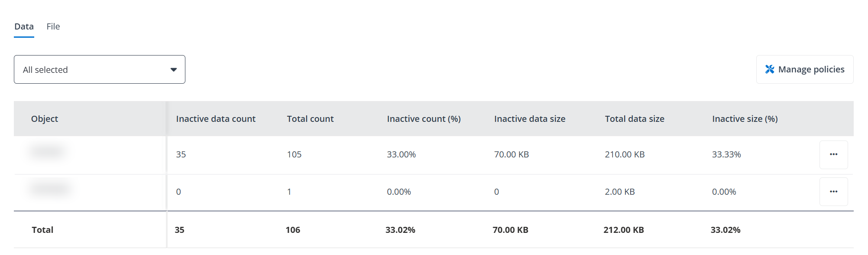Open the more options menu for the 105-count row
This screenshot has height=255, width=868.
pos(833,154)
